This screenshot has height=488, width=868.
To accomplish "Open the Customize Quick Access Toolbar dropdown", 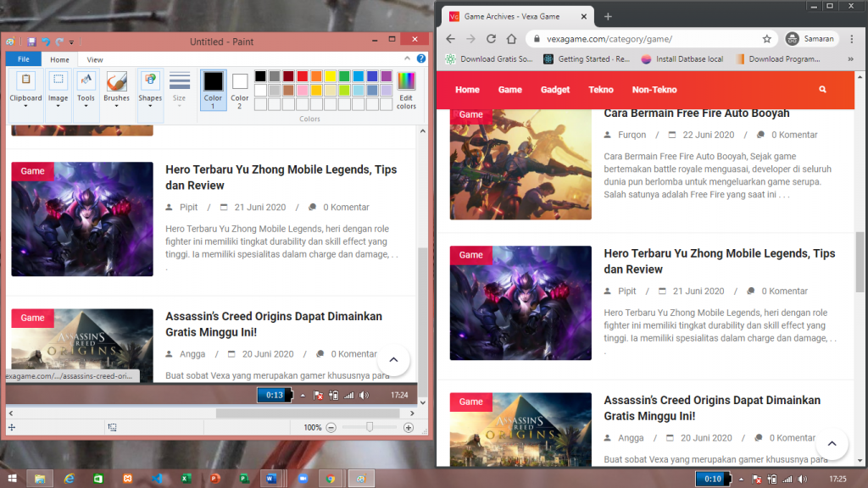I will [x=72, y=42].
